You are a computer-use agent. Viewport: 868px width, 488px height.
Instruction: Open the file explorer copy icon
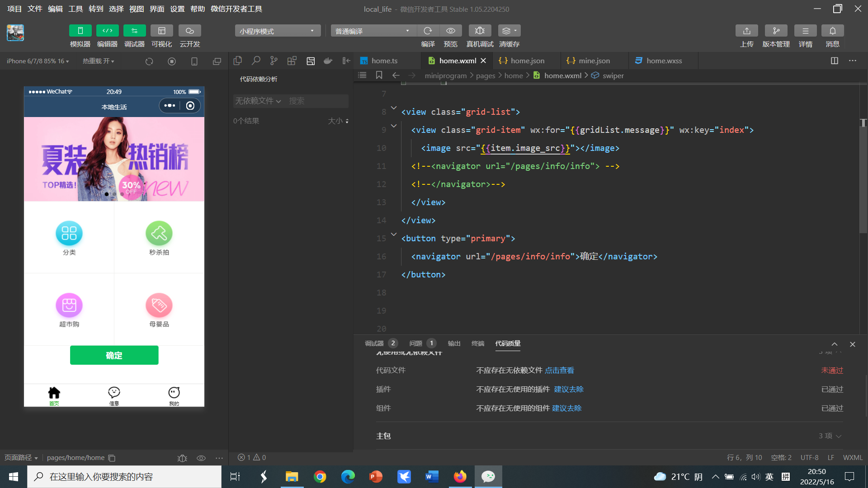238,61
